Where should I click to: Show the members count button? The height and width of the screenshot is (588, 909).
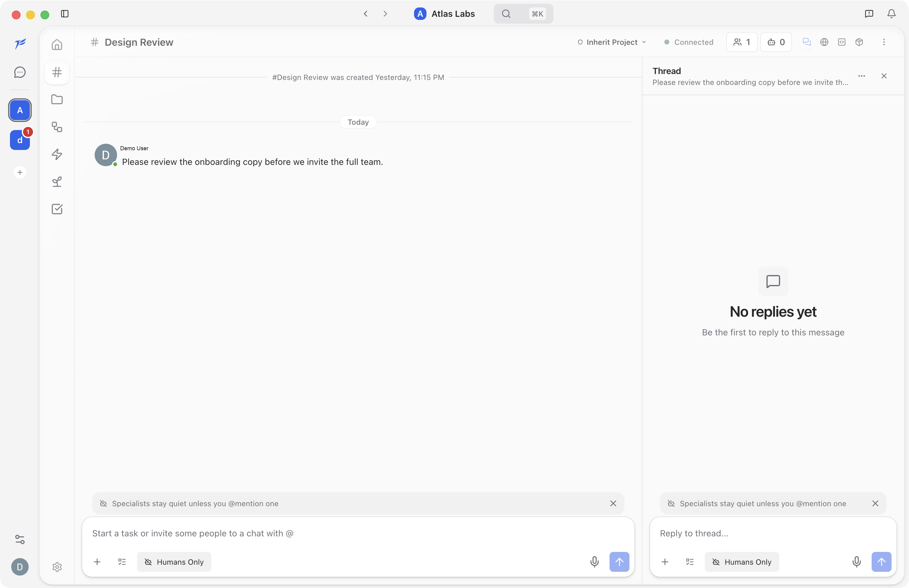pyautogui.click(x=742, y=42)
